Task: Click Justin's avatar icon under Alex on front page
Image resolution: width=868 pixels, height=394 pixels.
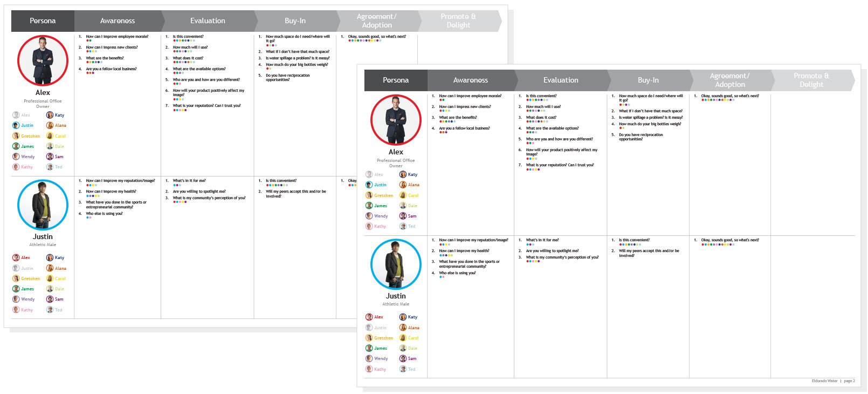Action: 369,185
